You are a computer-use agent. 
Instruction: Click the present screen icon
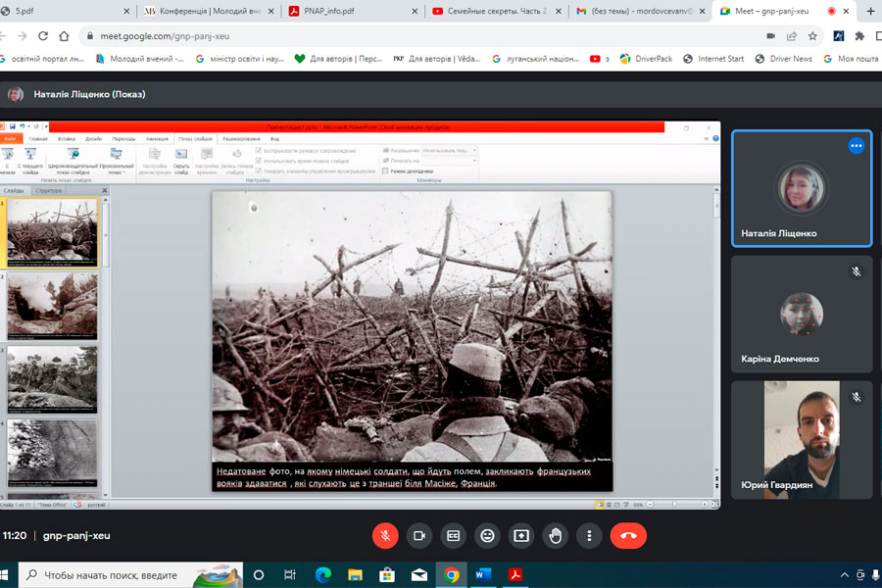coord(521,536)
